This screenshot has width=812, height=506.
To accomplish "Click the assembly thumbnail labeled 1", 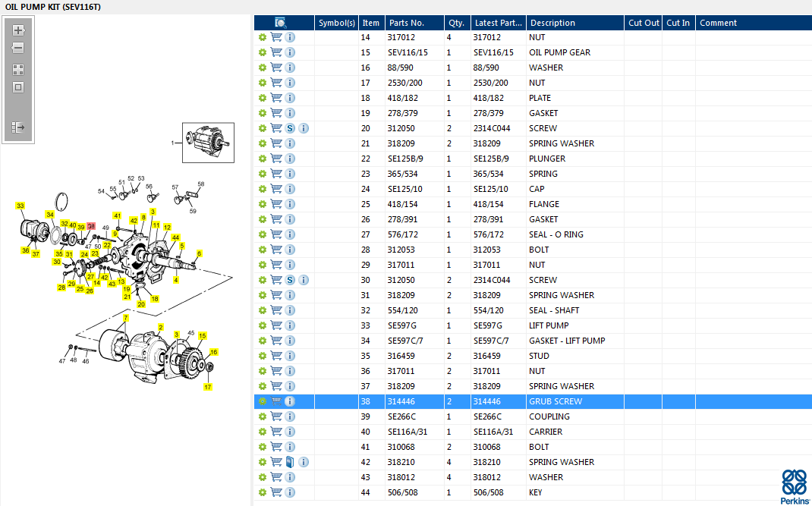I will pos(208,143).
